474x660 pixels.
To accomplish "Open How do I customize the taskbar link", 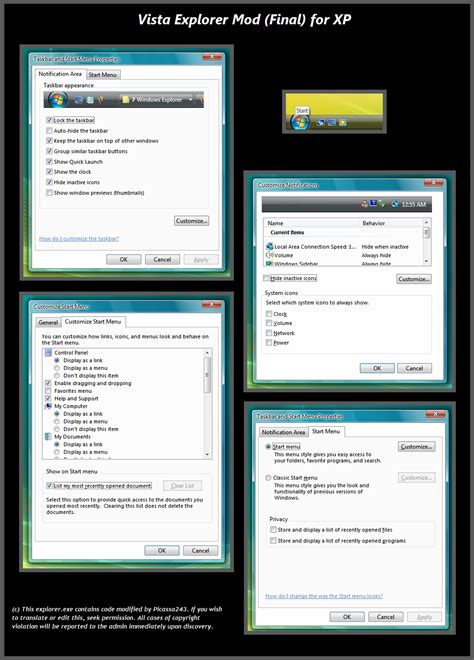I will coord(79,239).
